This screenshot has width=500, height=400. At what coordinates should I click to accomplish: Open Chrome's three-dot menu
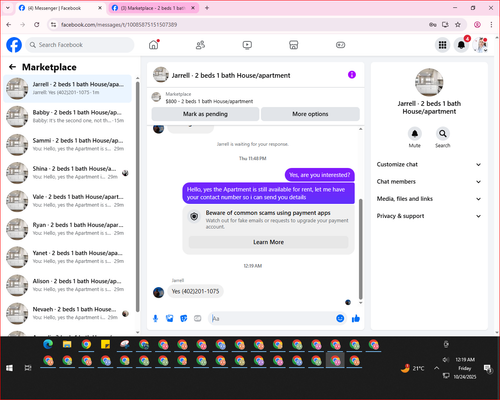click(491, 25)
